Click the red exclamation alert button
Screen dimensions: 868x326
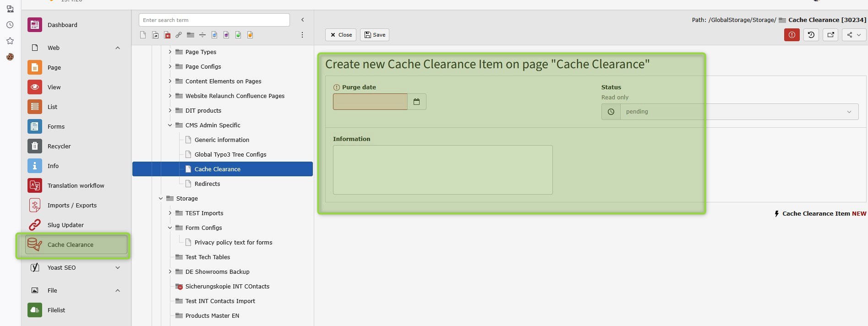(792, 35)
